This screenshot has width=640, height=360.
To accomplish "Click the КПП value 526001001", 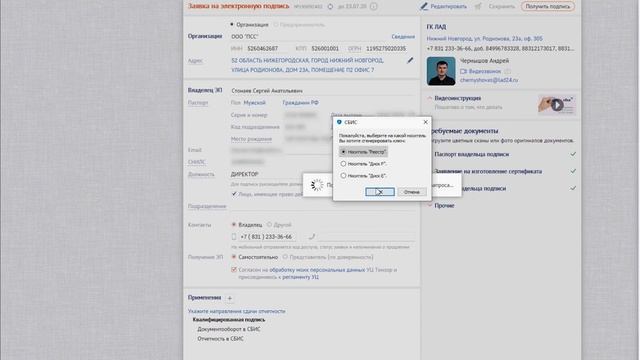I will (x=325, y=49).
